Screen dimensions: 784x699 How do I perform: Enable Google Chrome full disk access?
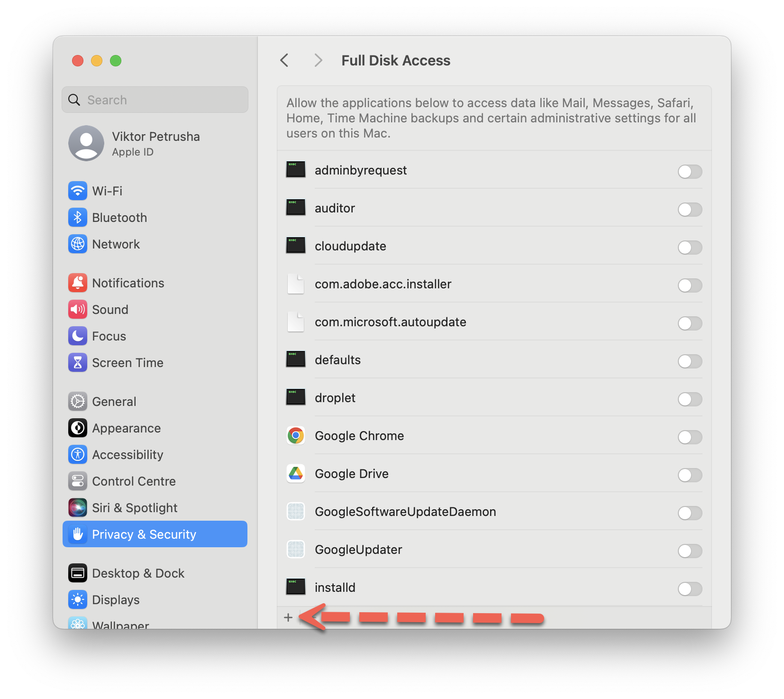[690, 437]
